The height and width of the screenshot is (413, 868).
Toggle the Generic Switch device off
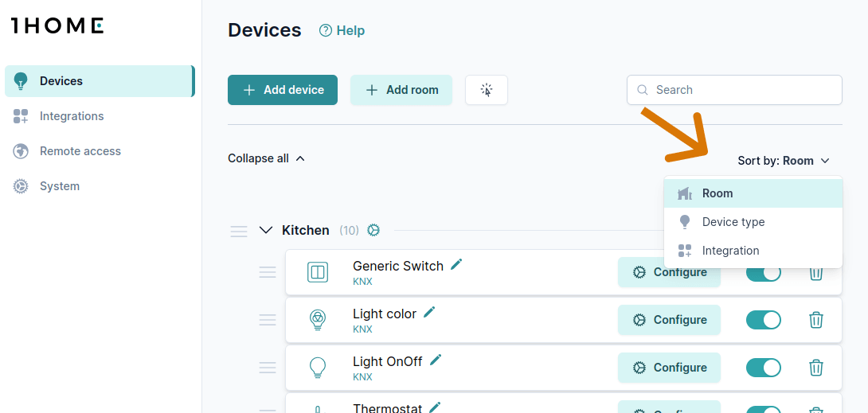pyautogui.click(x=764, y=274)
